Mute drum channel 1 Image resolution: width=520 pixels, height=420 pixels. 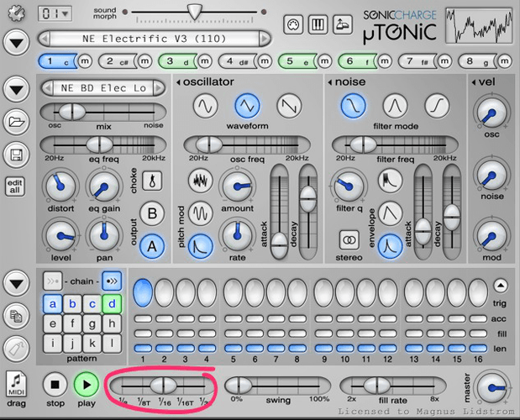[85, 61]
